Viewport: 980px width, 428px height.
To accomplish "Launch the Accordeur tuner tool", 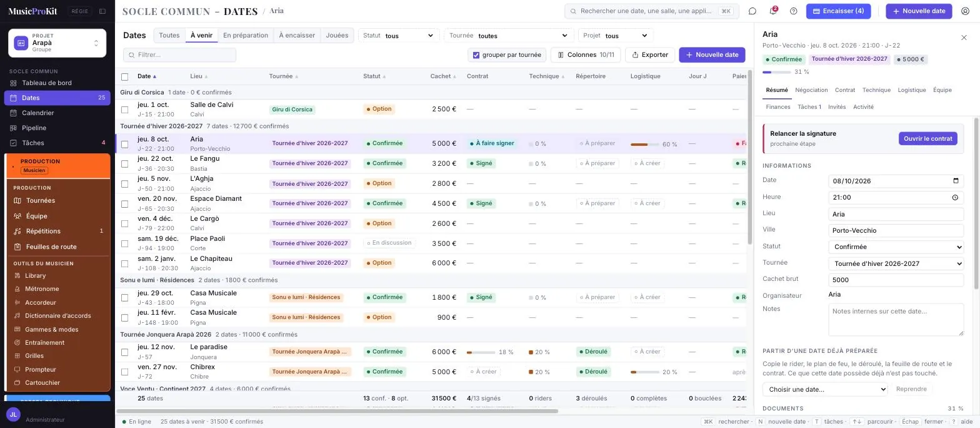I will point(58,302).
